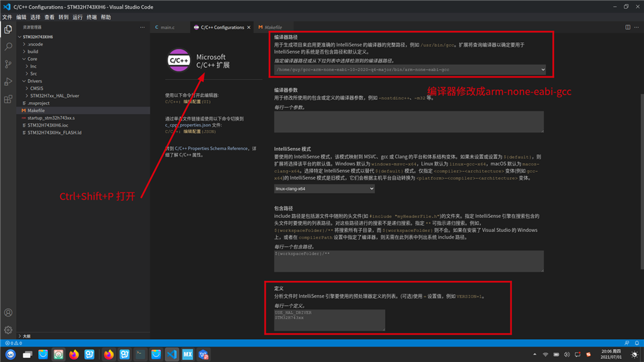The height and width of the screenshot is (362, 644).
Task: Open the compiler path dropdown
Action: coord(410,69)
